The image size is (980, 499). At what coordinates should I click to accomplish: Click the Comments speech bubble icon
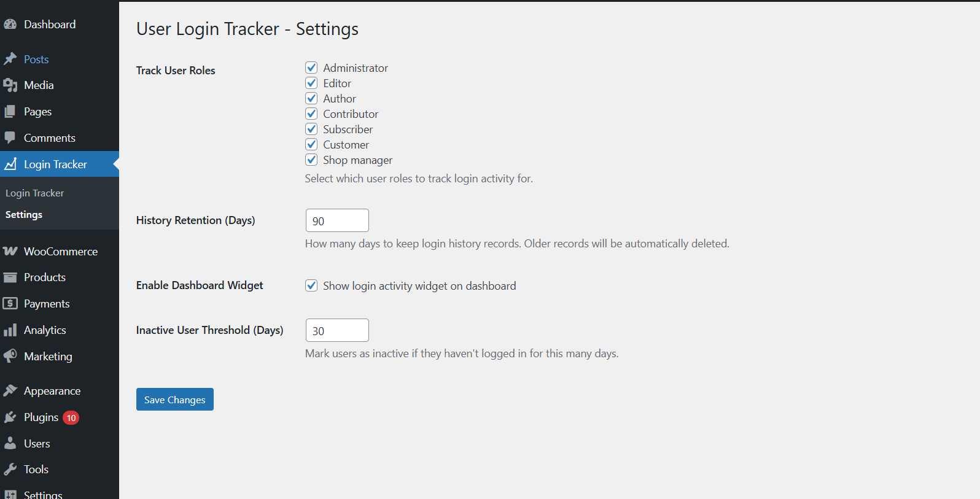pyautogui.click(x=10, y=137)
